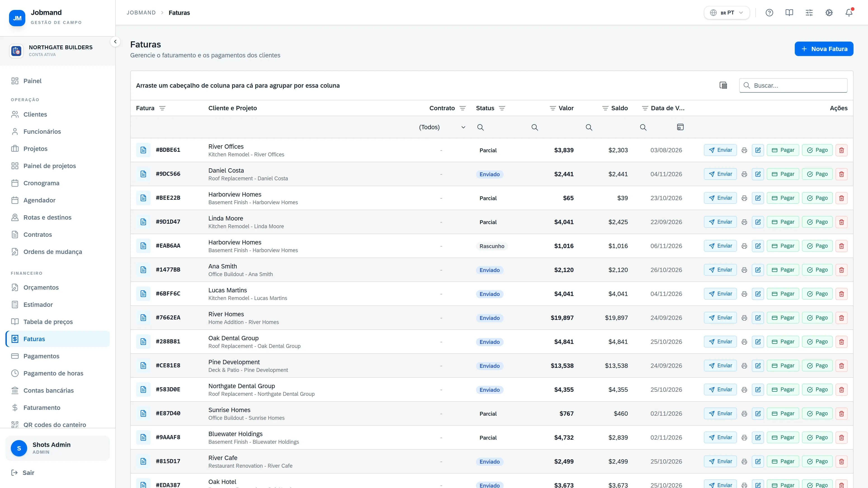This screenshot has width=868, height=488.
Task: Open the Valor column filter icon
Action: click(x=553, y=108)
